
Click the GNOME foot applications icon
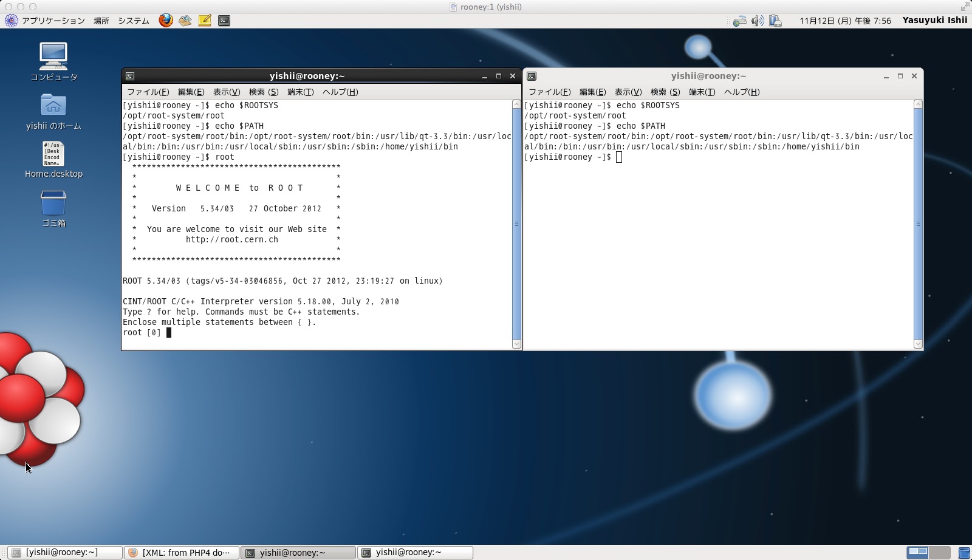[12, 21]
